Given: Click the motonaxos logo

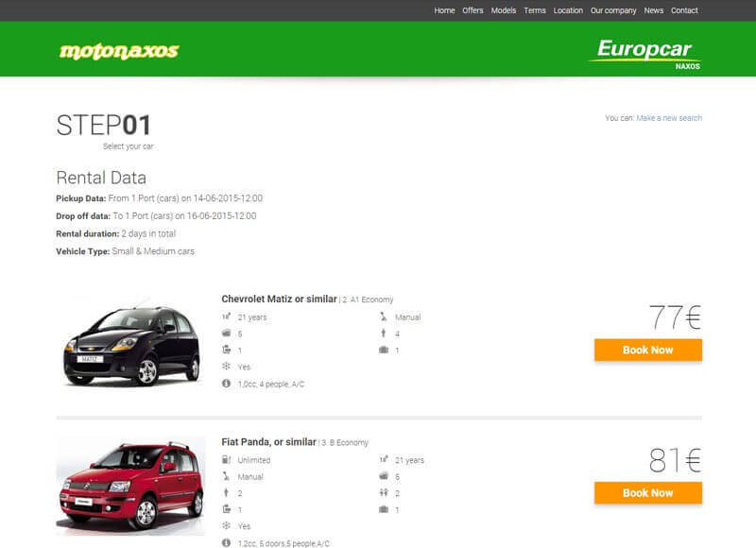Looking at the screenshot, I should (x=119, y=51).
